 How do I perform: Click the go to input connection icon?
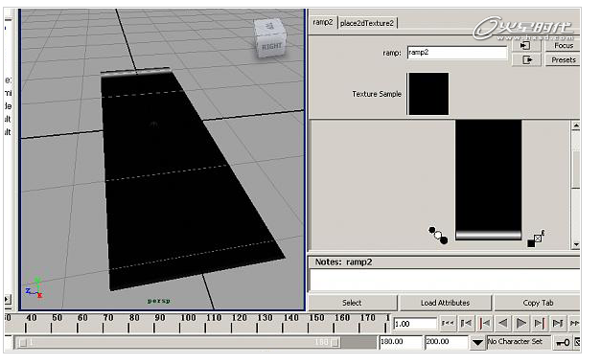point(526,46)
